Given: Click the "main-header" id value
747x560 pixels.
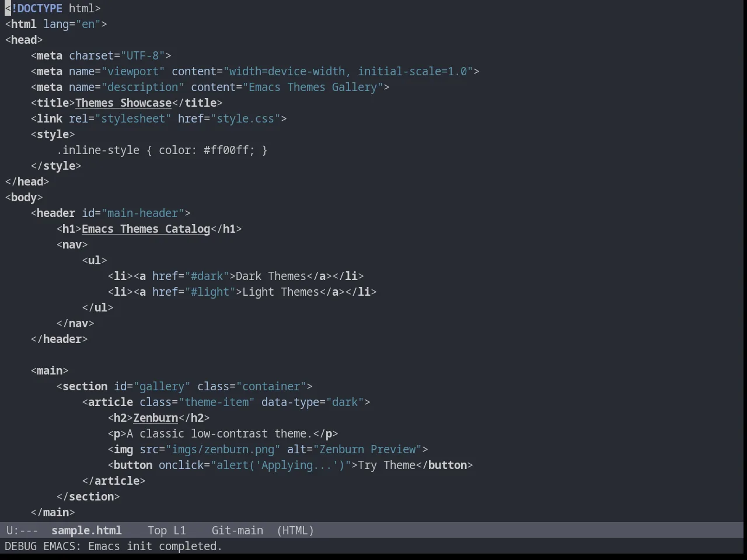Looking at the screenshot, I should point(142,213).
